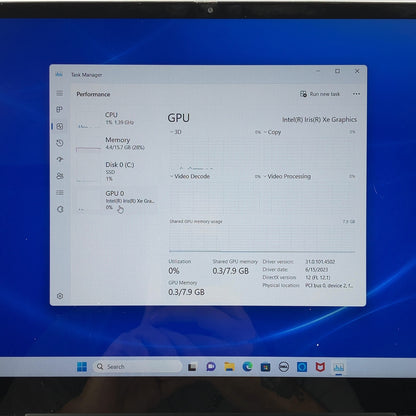This screenshot has width=416, height=416.
Task: Click the Task Manager taskbar icon
Action: (x=338, y=367)
